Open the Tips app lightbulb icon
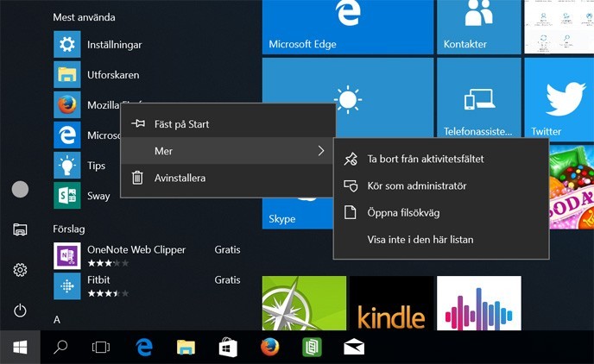Viewport: 594px width, 364px height. tap(67, 166)
